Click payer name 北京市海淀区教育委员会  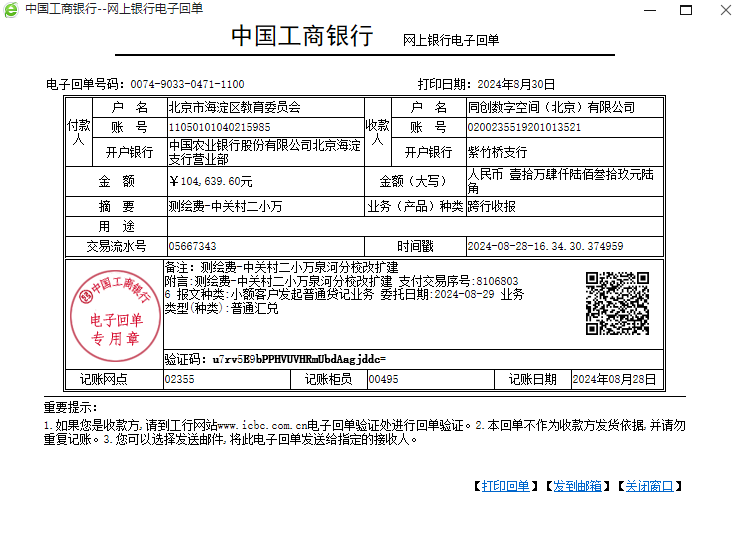(234, 107)
